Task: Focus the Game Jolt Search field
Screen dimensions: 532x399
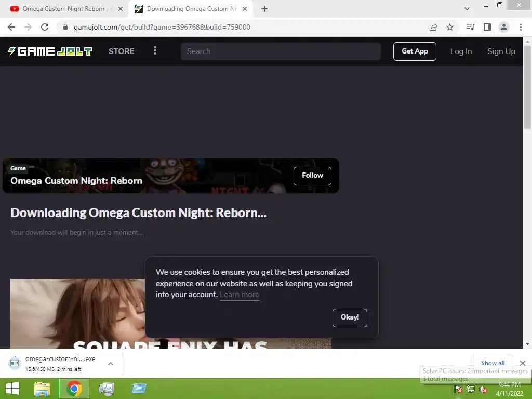Action: [x=281, y=51]
